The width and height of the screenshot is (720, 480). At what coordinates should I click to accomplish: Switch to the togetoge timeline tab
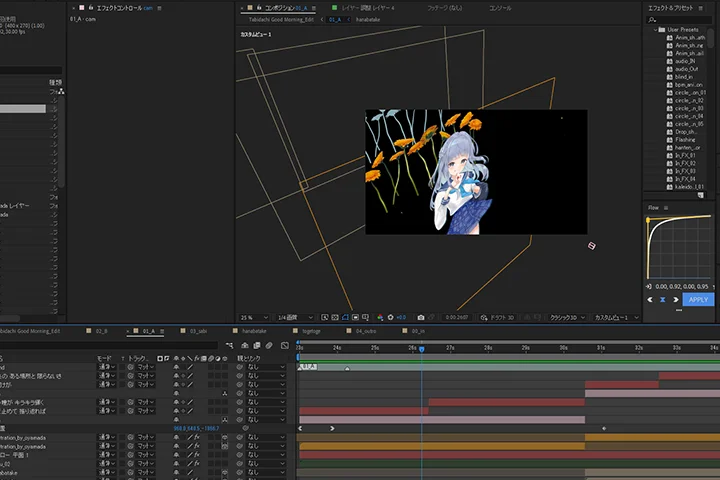311,331
